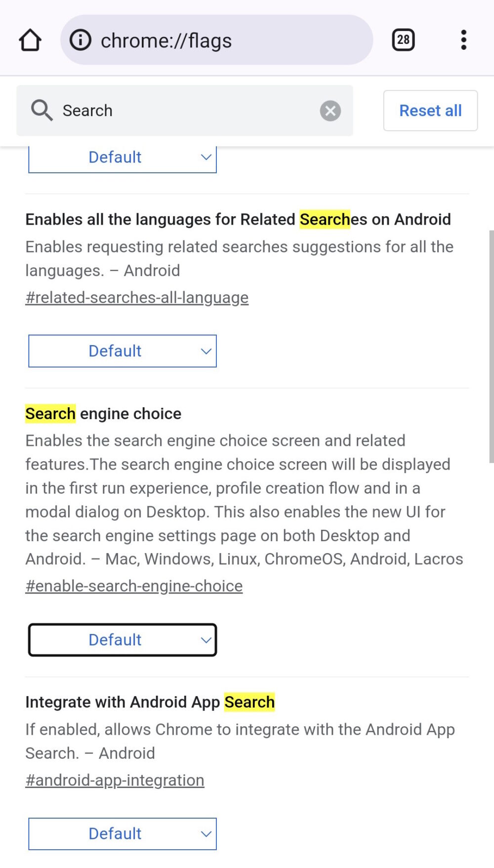Viewport: 494px width, 868px height.
Task: Open the Default selector for Android App Search
Action: pos(123,833)
